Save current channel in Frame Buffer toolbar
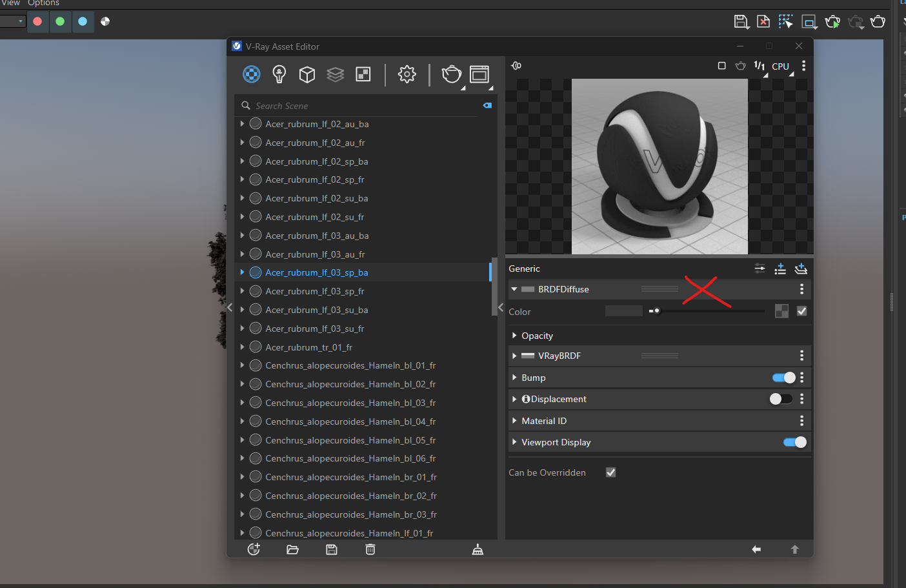The width and height of the screenshot is (906, 588). coord(741,22)
